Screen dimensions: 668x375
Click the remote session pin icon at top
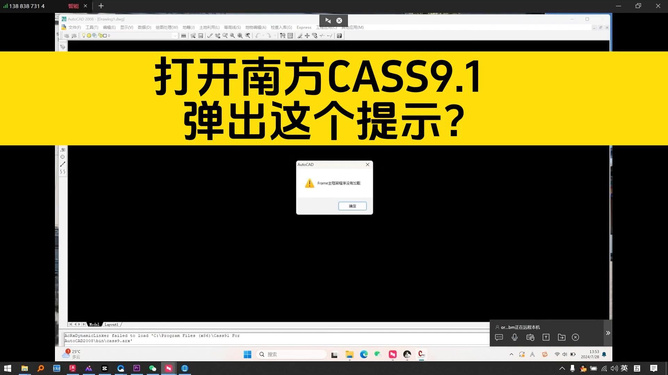point(328,20)
